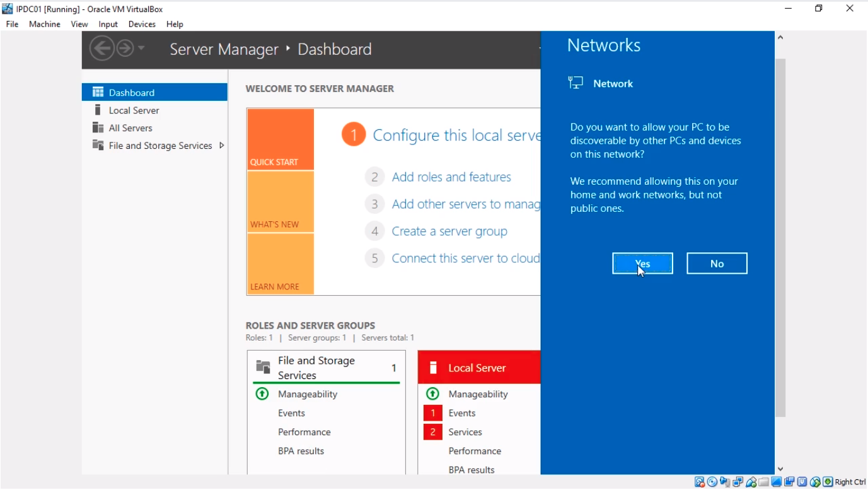Click Add other servers to manage link
Viewport: 868px width, 490px height.
(x=466, y=204)
